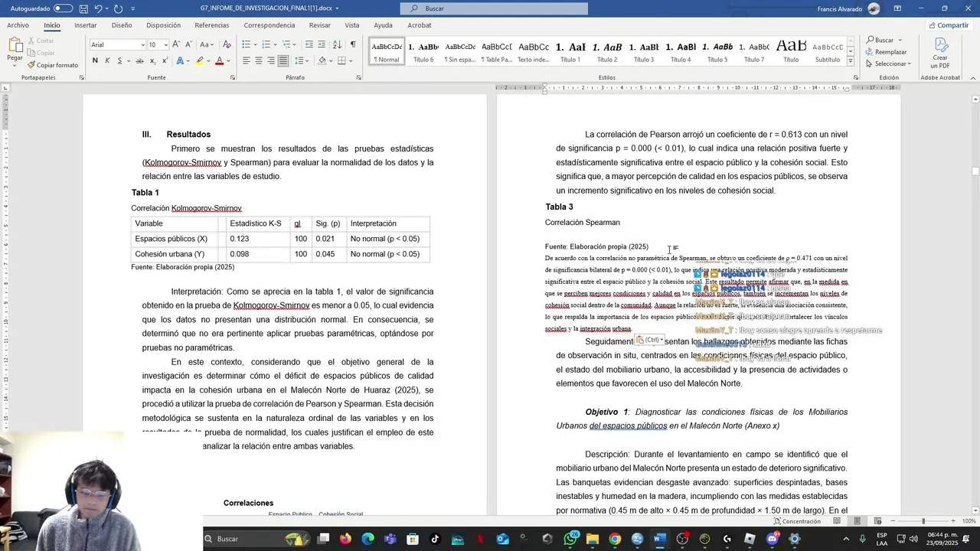Apply text effects (blue A)
This screenshot has height=551, width=980.
click(180, 60)
